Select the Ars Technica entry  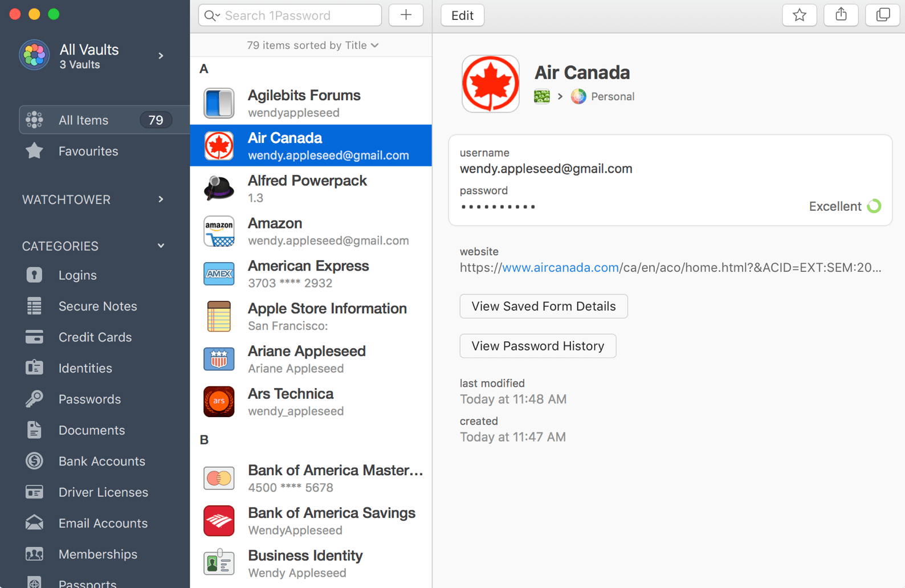(311, 402)
